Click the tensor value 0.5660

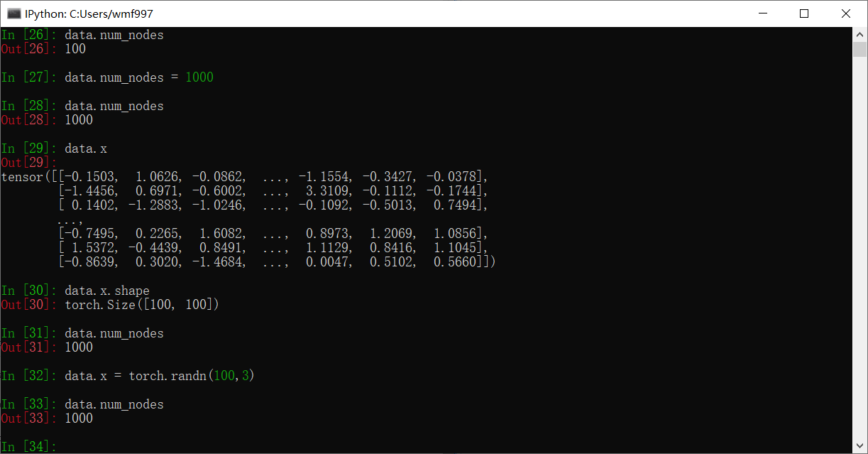click(x=456, y=262)
